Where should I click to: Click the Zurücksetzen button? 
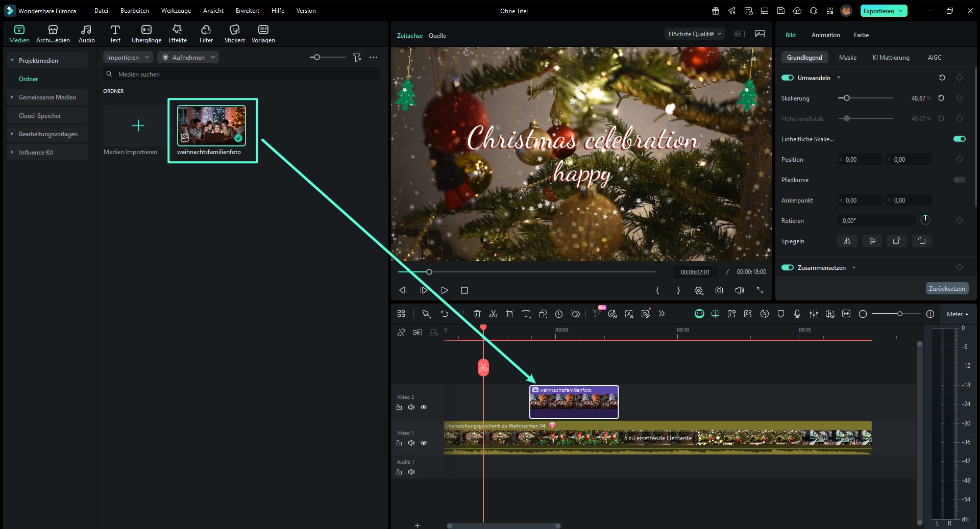coord(947,288)
